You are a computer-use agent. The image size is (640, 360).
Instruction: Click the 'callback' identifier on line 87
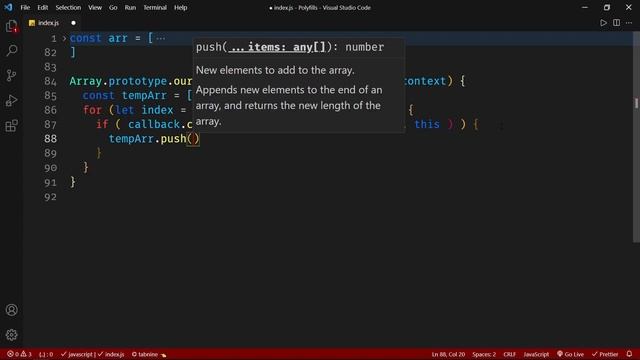tap(154, 124)
